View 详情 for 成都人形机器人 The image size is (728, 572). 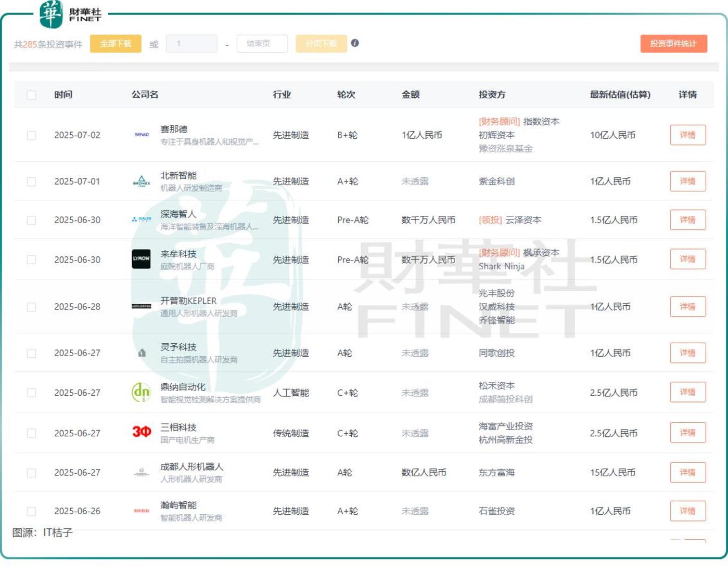coord(687,472)
